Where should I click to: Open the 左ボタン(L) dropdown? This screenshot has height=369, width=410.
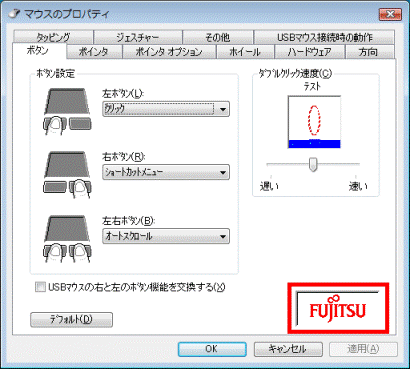click(166, 109)
